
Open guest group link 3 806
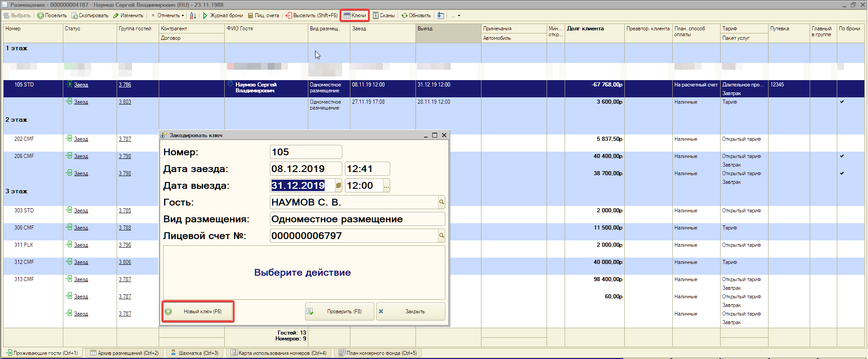tap(125, 262)
